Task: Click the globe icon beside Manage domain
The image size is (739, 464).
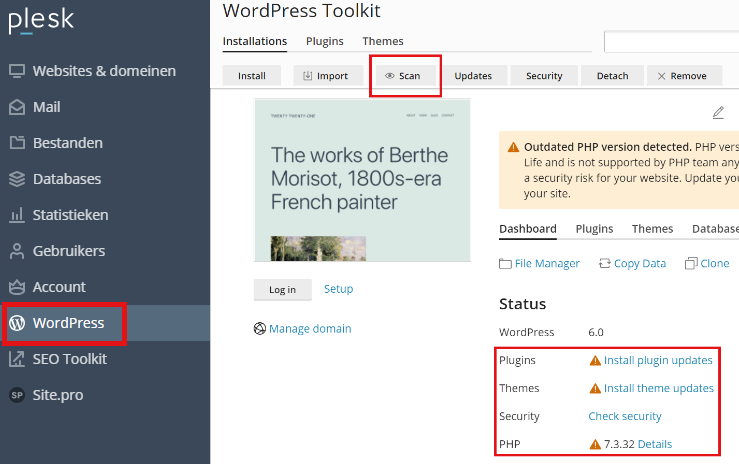Action: [x=260, y=328]
